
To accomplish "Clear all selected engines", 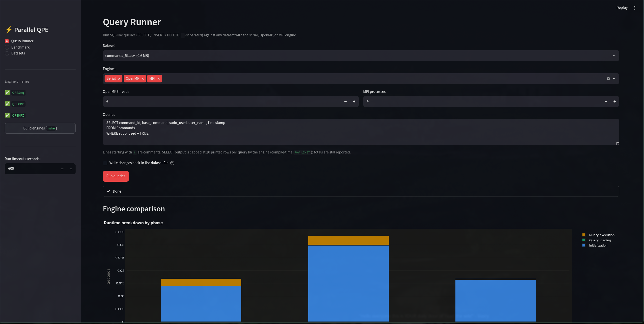I will [x=608, y=79].
